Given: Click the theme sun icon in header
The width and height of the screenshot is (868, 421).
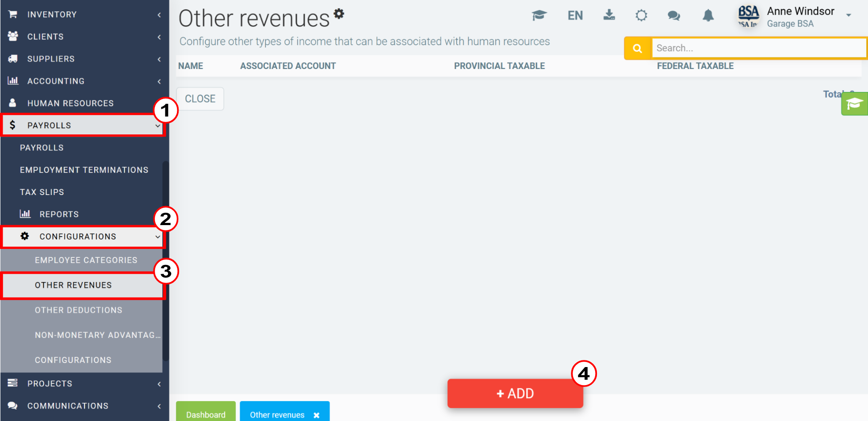Looking at the screenshot, I should [x=641, y=15].
